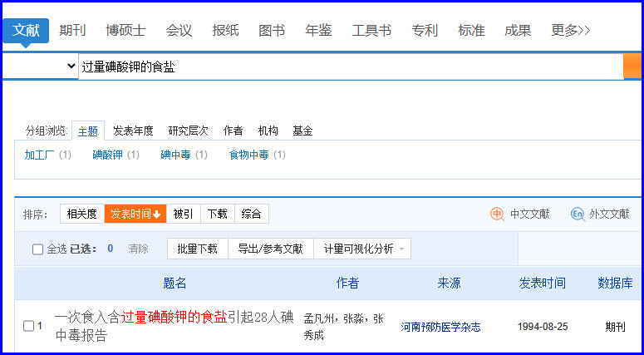Group results by 机构
This screenshot has width=644, height=355.
[x=268, y=131]
